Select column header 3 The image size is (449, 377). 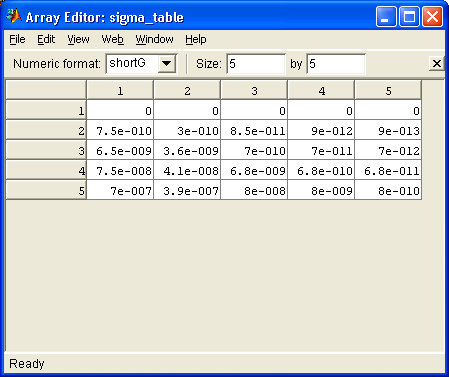tap(254, 90)
